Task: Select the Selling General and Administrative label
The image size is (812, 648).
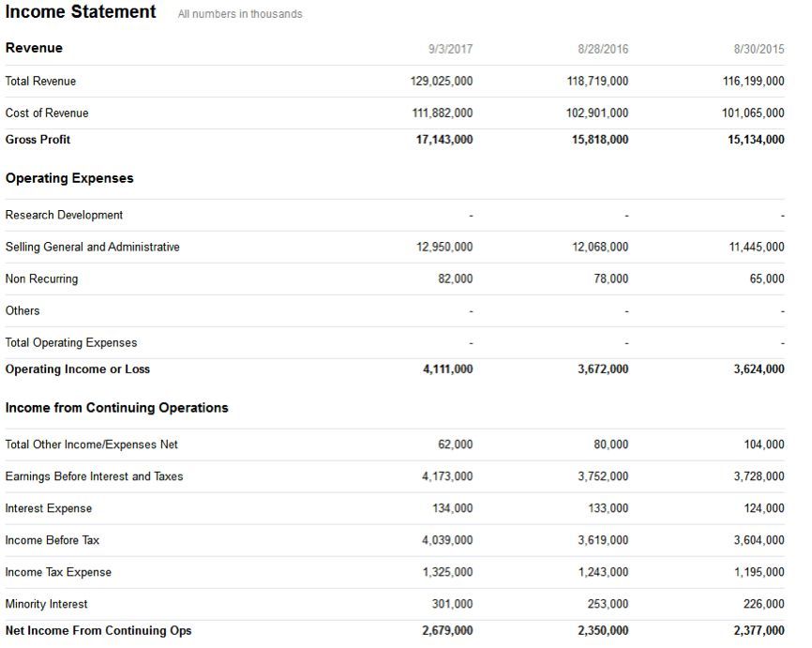Action: [x=92, y=247]
